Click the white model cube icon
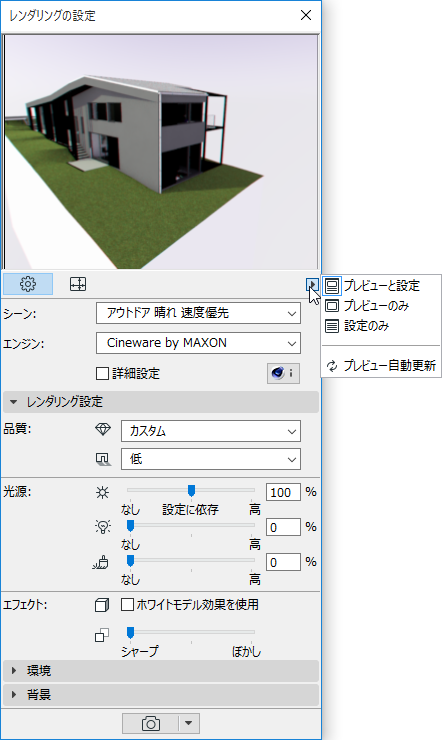Image resolution: width=442 pixels, height=740 pixels. pos(101,605)
